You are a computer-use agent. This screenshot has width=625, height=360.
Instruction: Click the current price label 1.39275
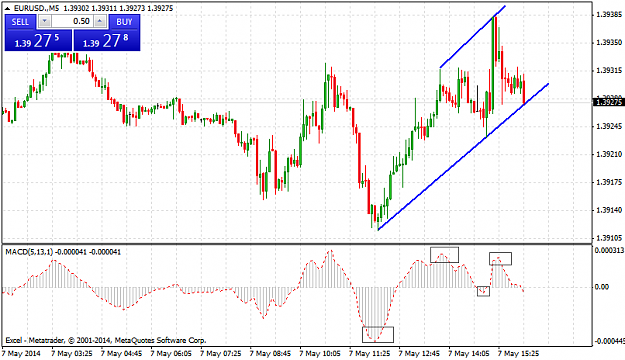[608, 102]
